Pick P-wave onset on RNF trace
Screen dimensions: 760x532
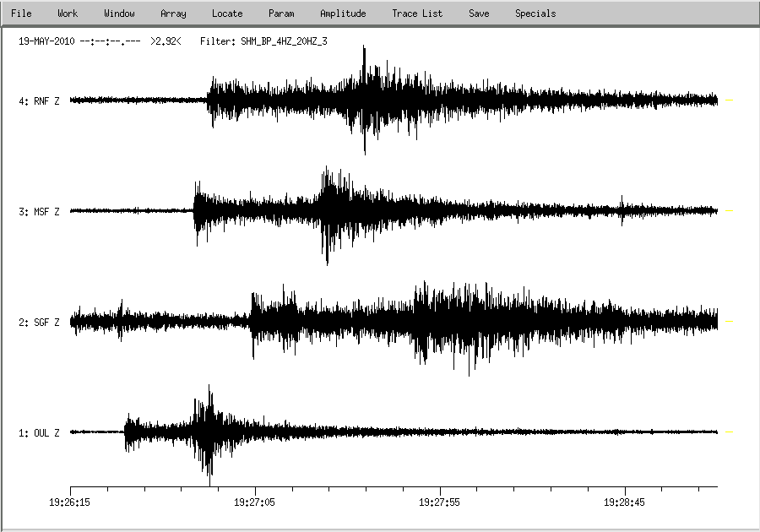coord(208,100)
